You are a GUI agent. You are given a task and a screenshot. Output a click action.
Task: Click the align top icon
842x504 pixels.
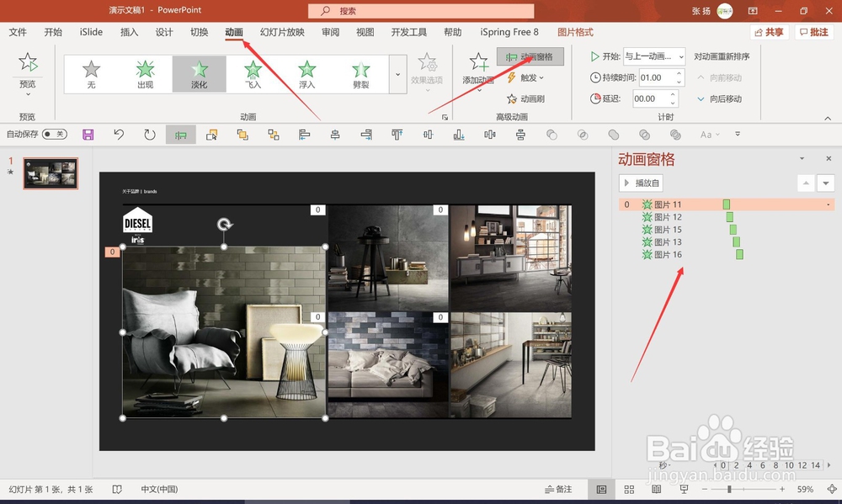(x=397, y=135)
